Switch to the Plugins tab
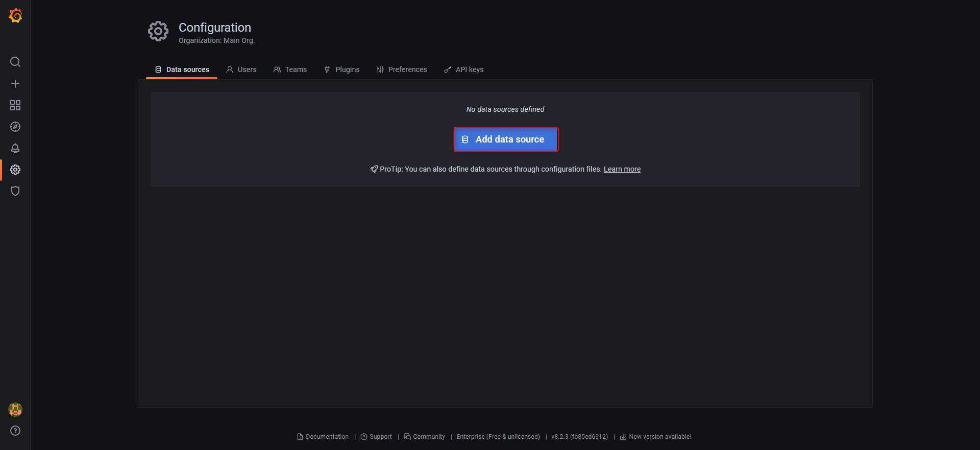This screenshot has height=450, width=980. (x=342, y=69)
